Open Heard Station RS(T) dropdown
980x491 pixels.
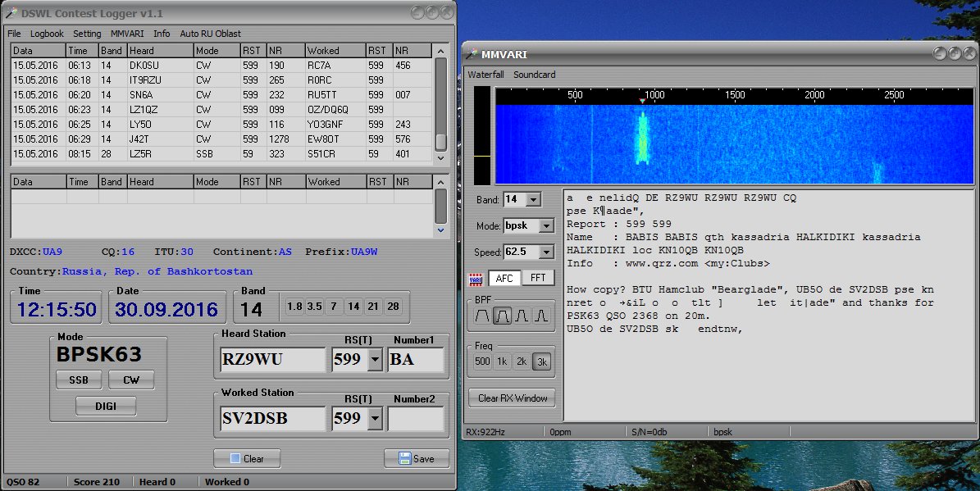point(376,359)
